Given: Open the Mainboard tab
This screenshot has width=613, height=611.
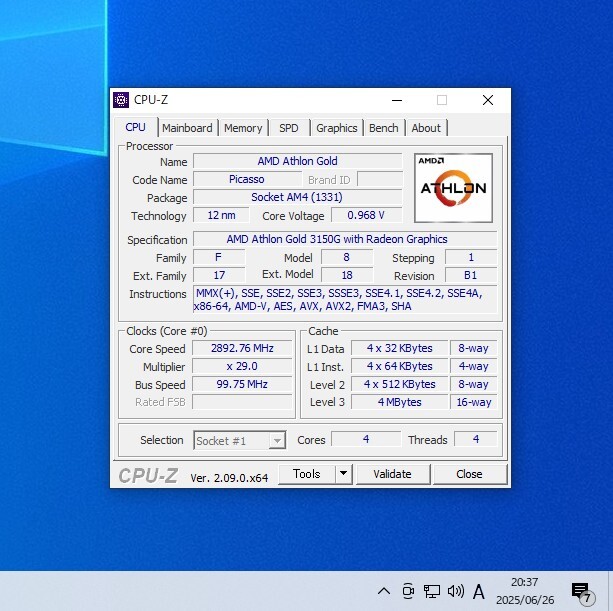Looking at the screenshot, I should pyautogui.click(x=187, y=128).
